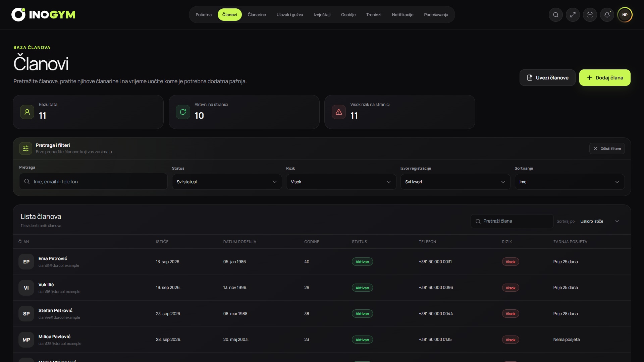This screenshot has height=362, width=644.
Task: Click the Visok risk badge for Vuk Ilić
Action: tap(510, 288)
